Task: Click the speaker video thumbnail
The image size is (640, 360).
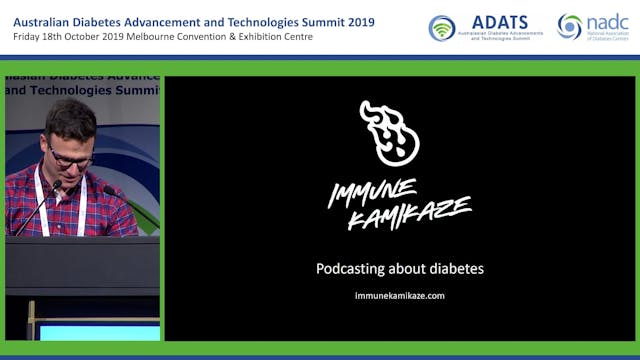Action: click(82, 208)
